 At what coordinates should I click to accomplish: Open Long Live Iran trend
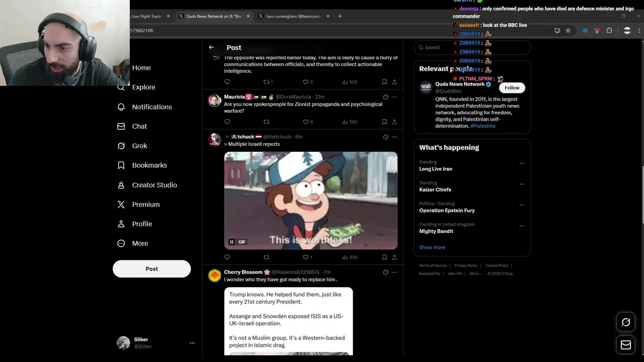coord(436,169)
